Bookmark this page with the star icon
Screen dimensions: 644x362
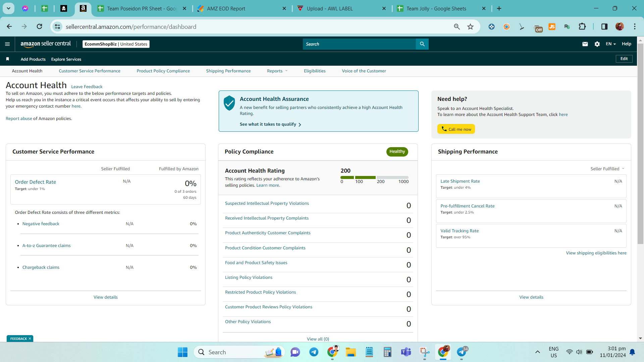coord(470,26)
